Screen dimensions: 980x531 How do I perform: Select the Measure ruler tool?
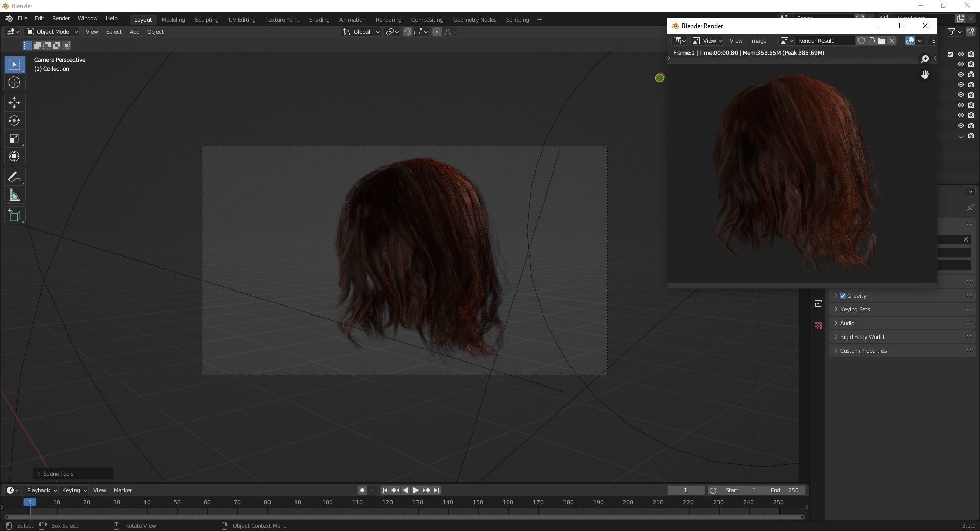click(14, 196)
